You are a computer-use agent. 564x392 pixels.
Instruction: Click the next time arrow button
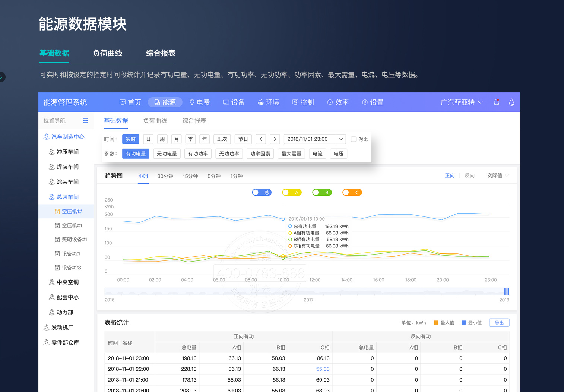[x=275, y=139]
